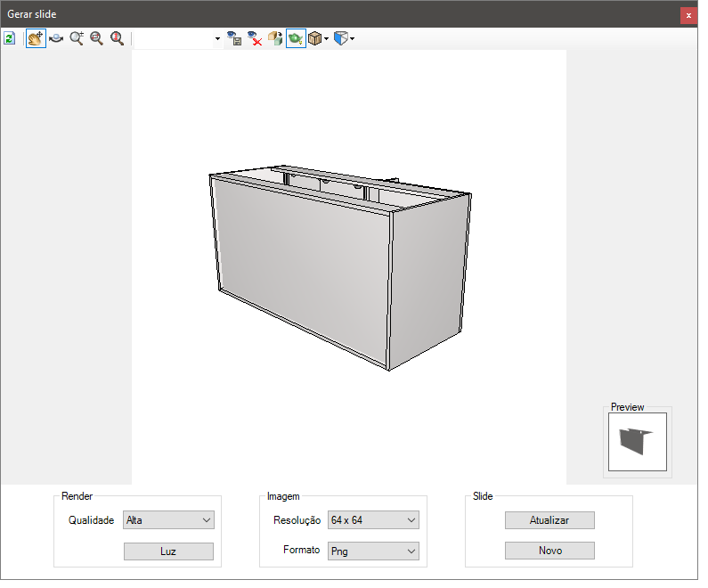Click the Preview thumbnail image

[637, 442]
